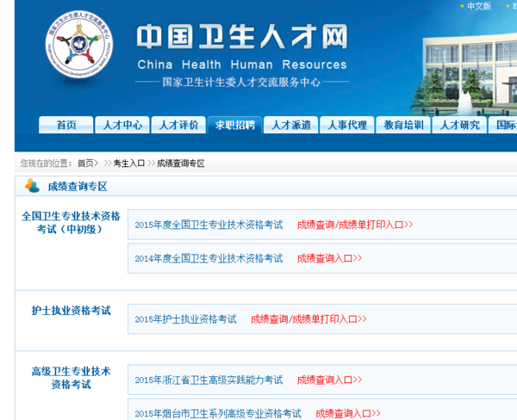Click the 国家卫生计生委人才交流服务中心 subtitle
Screen dimensions: 517x420
pyautogui.click(x=241, y=82)
